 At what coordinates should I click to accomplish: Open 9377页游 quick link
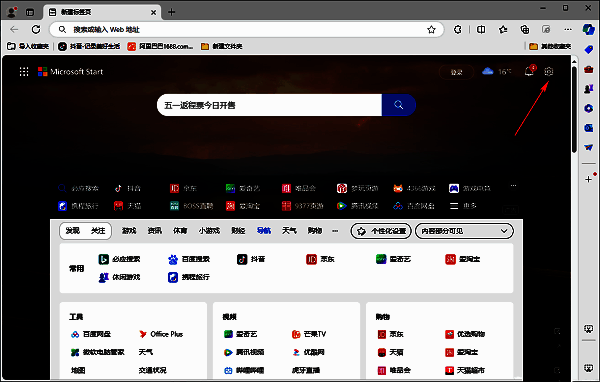[302, 206]
